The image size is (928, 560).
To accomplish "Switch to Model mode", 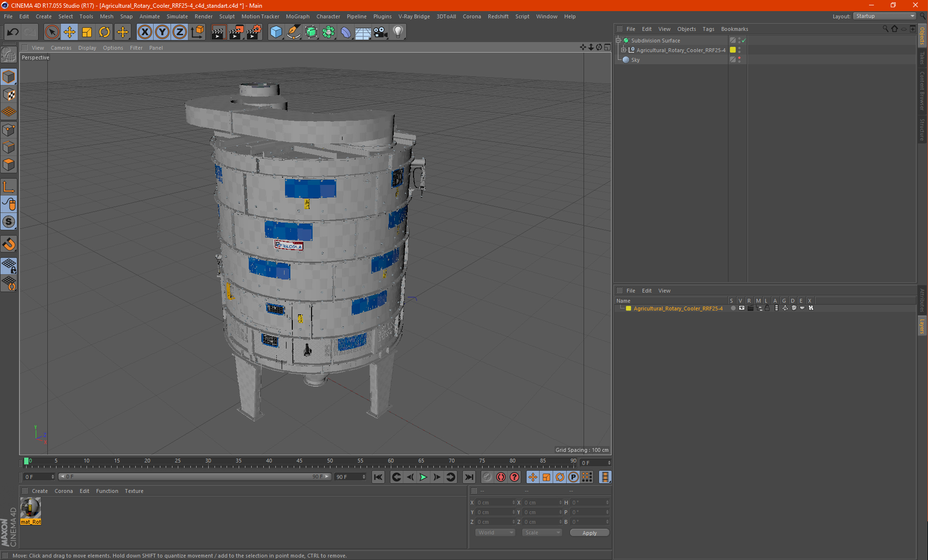I will coord(9,77).
